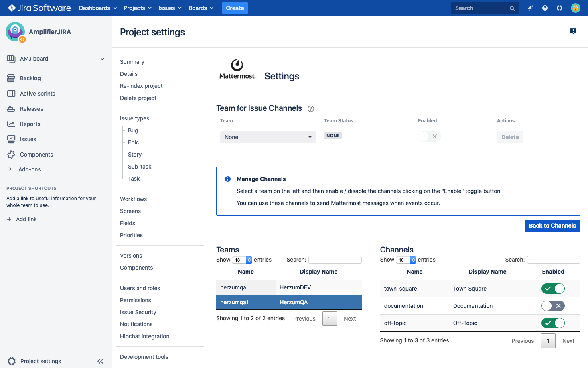Click the Project settings gear at bottom
Viewport: 588px width, 368px height.
pos(12,361)
